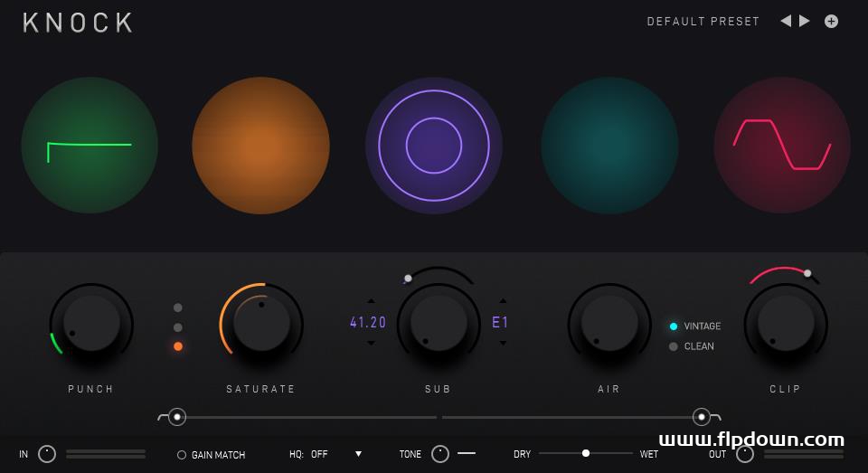This screenshot has height=473, width=868.
Task: Click the input level meter
Action: coord(106,454)
